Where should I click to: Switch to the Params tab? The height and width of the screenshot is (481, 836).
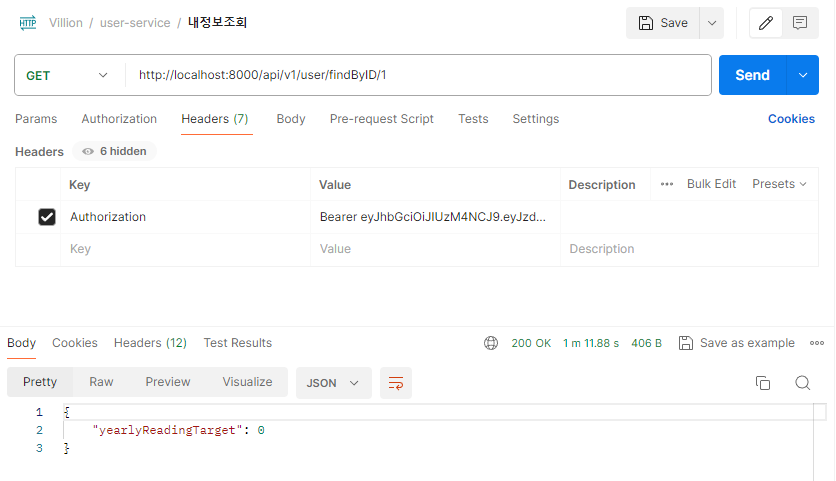tap(36, 119)
